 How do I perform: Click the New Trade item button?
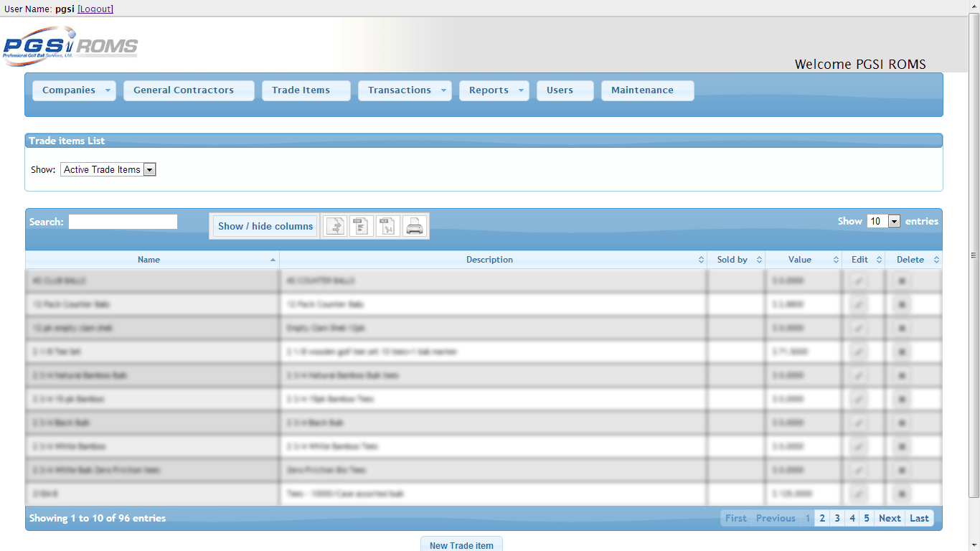[461, 545]
